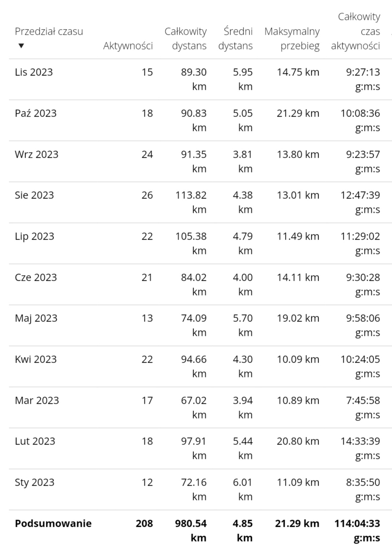Screen dimensions: 392x558
Task: Sort by Całkowity dystans column header
Action: [185, 39]
